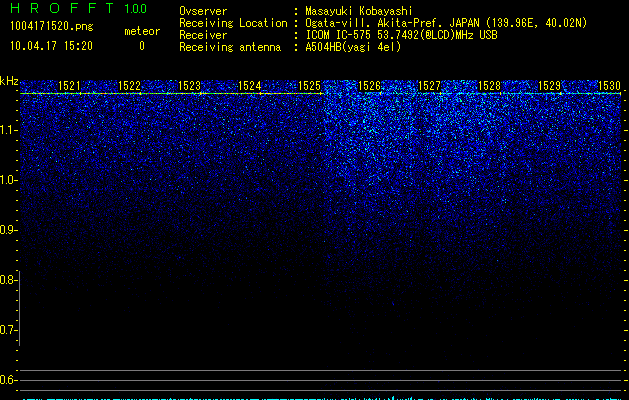Click the 1524 time marker
The image size is (629, 400).
coord(249,86)
